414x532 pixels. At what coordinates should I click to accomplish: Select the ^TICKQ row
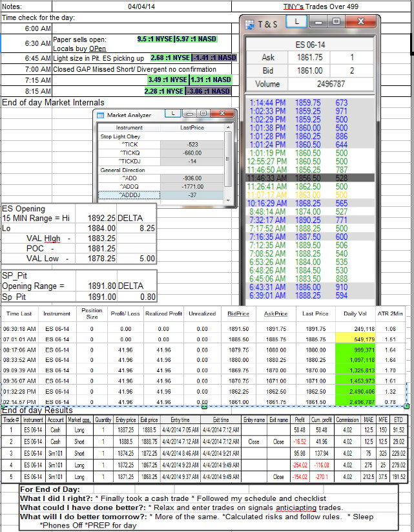point(161,153)
